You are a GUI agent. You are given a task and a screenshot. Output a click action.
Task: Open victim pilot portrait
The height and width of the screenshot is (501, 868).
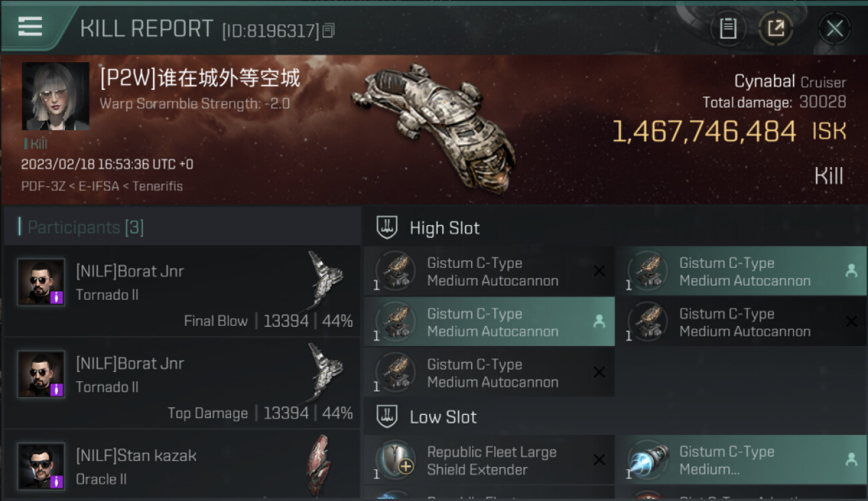coord(55,96)
